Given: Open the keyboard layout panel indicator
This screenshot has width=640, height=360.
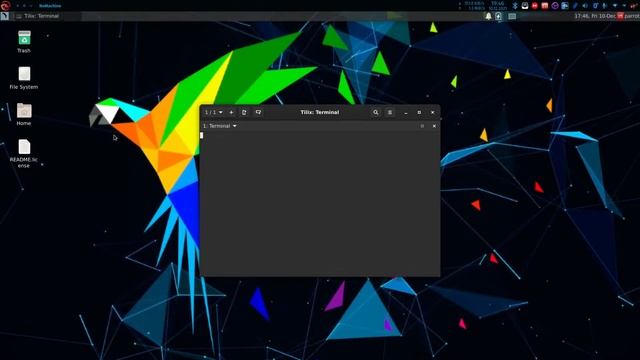Looking at the screenshot, I should (x=512, y=16).
